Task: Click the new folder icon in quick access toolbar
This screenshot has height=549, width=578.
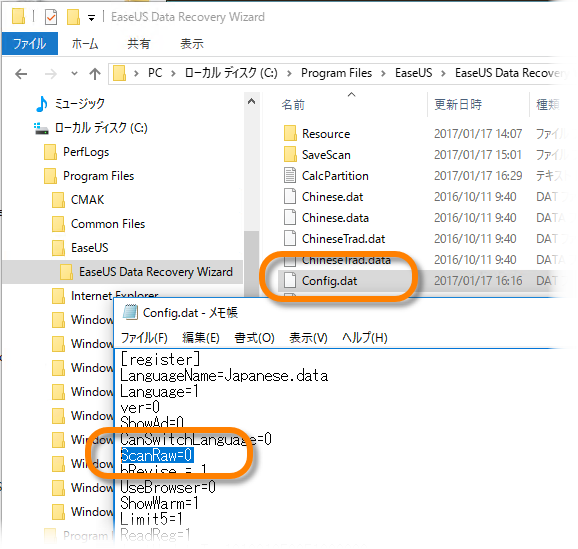Action: click(x=73, y=17)
